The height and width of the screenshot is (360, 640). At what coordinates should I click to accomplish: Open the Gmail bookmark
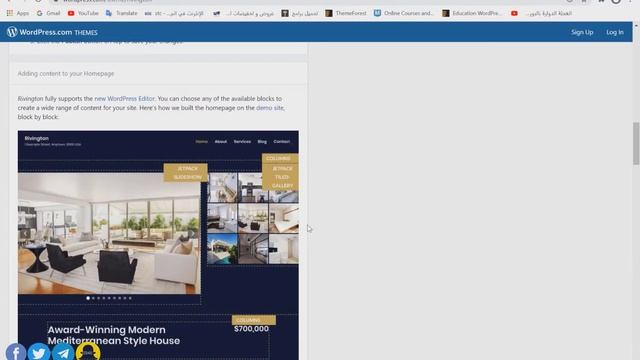(49, 13)
